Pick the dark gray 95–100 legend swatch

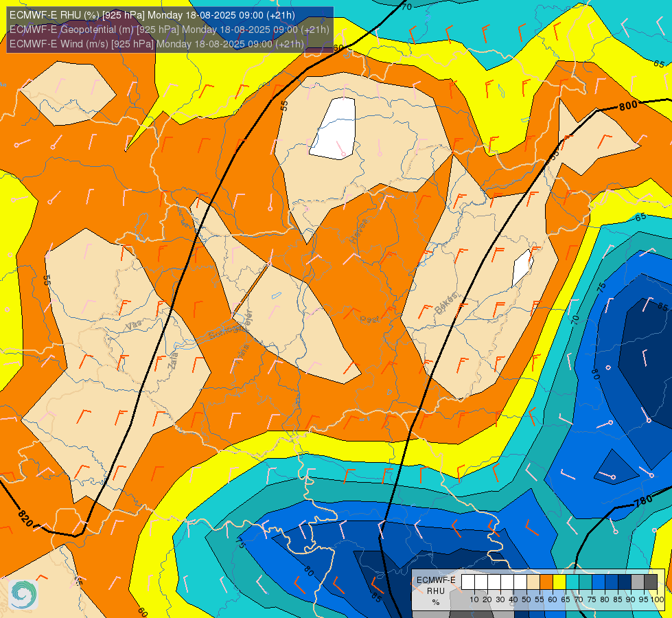click(x=651, y=582)
